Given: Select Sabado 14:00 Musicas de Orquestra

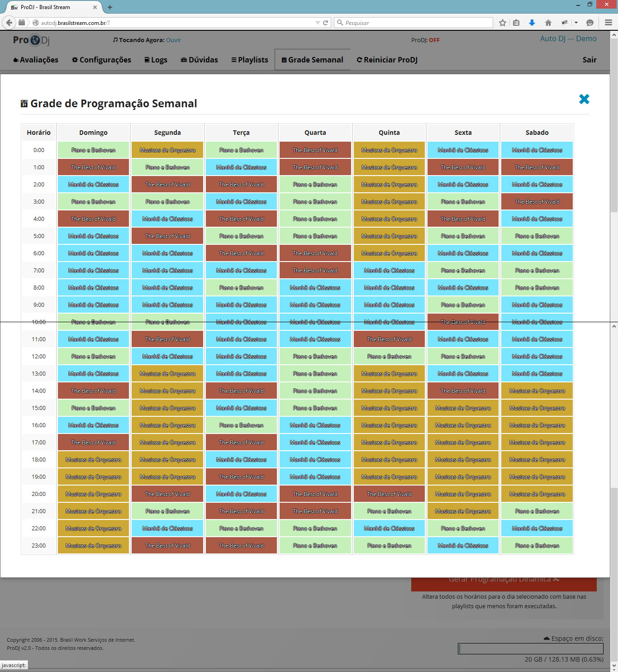Looking at the screenshot, I should [x=537, y=391].
